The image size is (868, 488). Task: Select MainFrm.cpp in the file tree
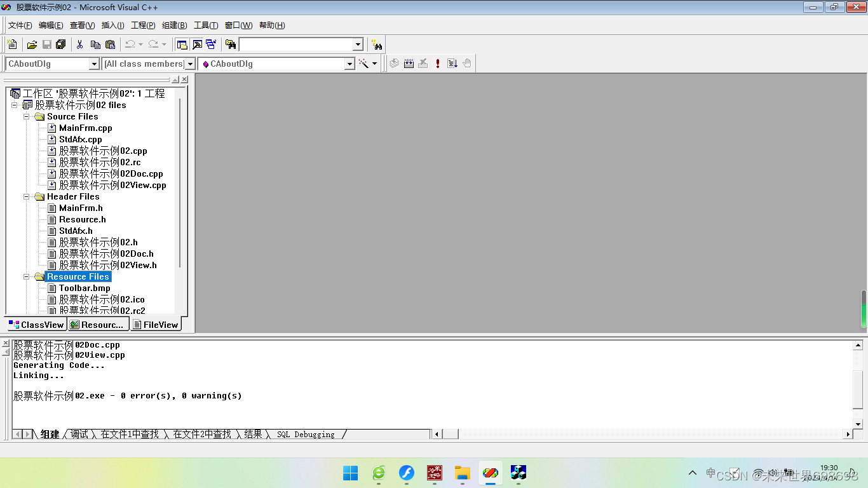[85, 128]
